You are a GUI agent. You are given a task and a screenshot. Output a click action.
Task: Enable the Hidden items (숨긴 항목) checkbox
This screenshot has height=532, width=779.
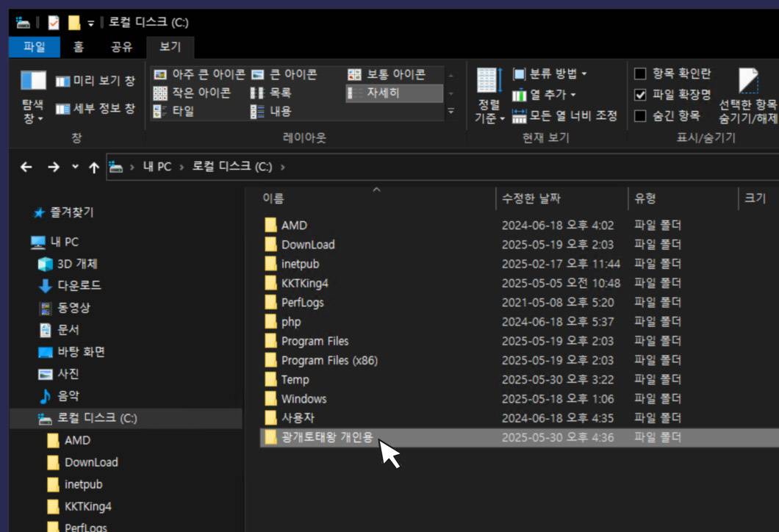pos(640,115)
